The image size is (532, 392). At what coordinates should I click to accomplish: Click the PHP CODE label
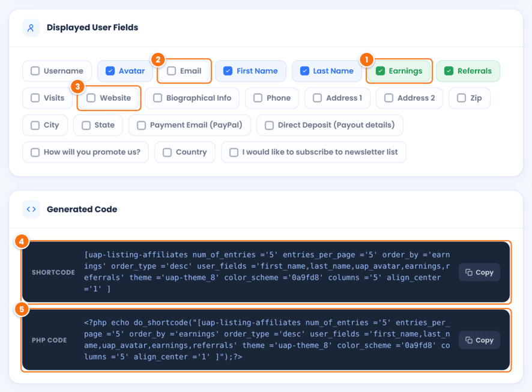49,340
